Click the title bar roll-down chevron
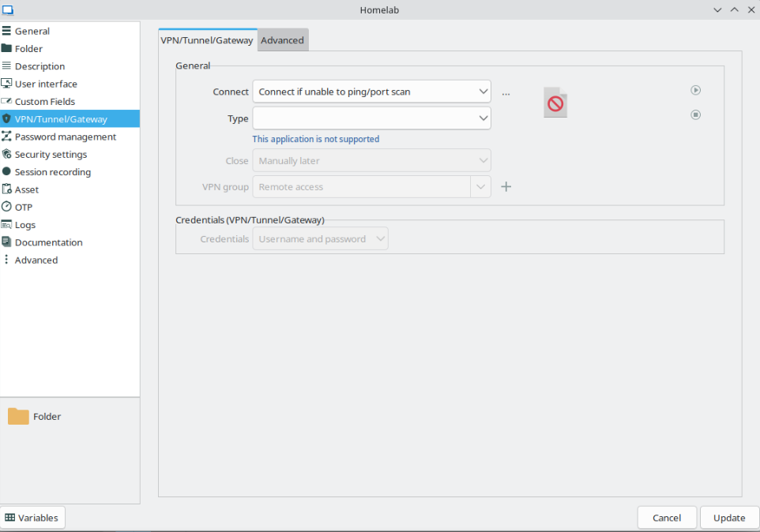 (718, 9)
